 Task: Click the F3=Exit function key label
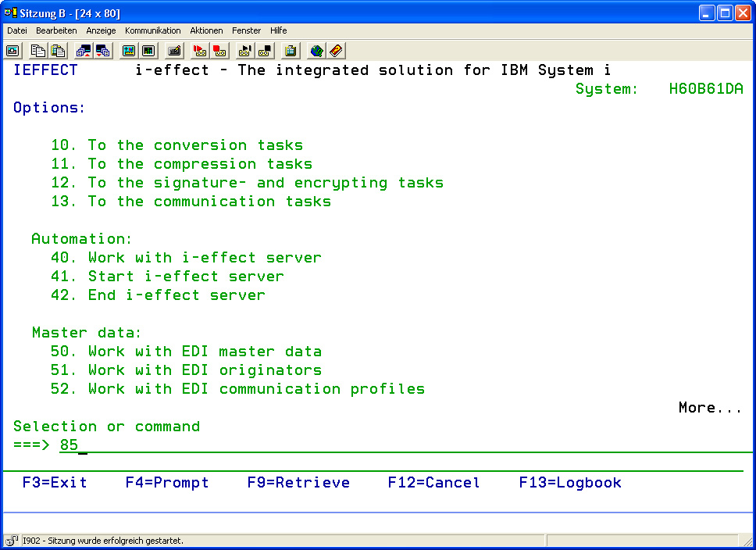(x=55, y=483)
